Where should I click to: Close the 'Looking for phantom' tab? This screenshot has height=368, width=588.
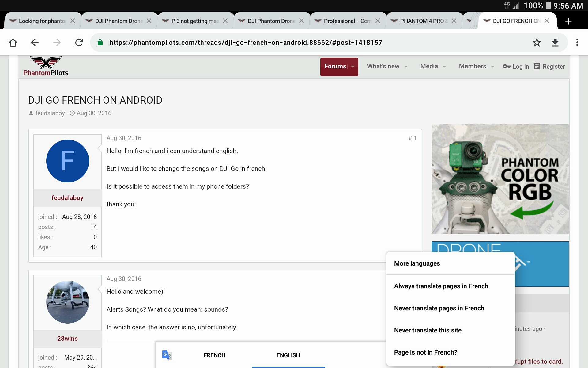73,21
